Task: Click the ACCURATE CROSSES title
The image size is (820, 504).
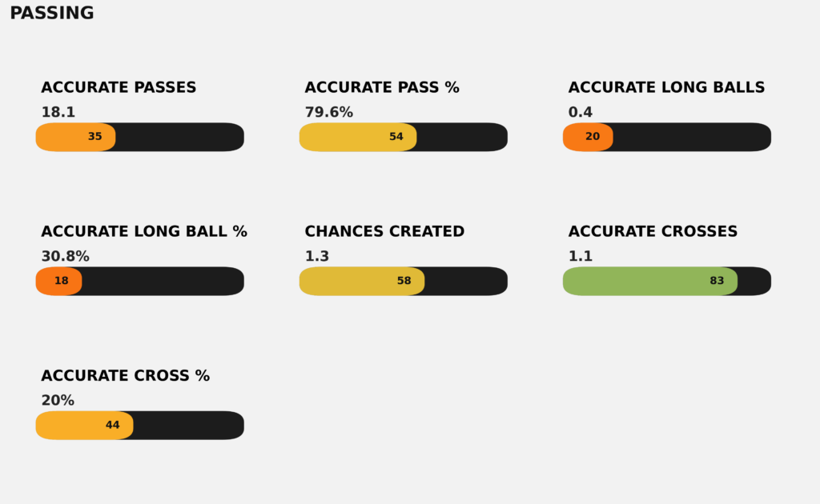Action: (x=653, y=232)
